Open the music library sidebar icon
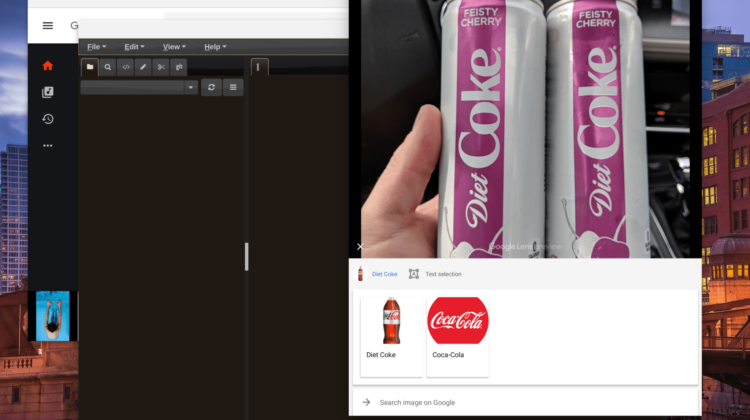This screenshot has width=750, height=420. 47,92
